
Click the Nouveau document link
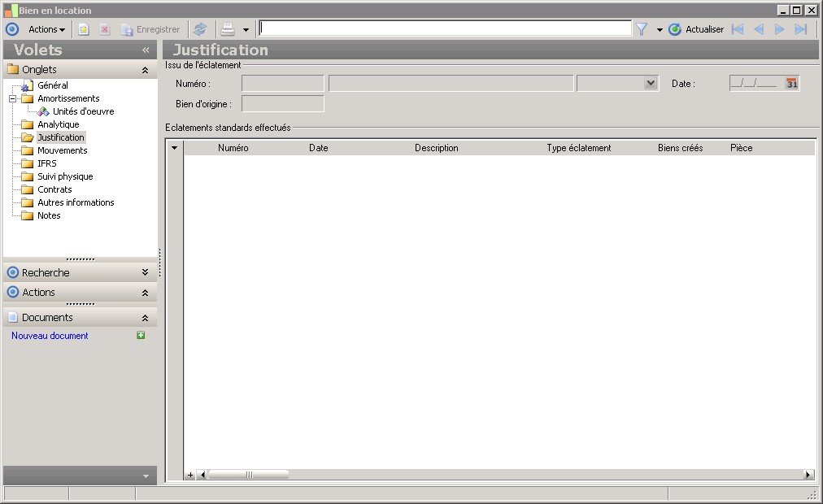click(50, 336)
